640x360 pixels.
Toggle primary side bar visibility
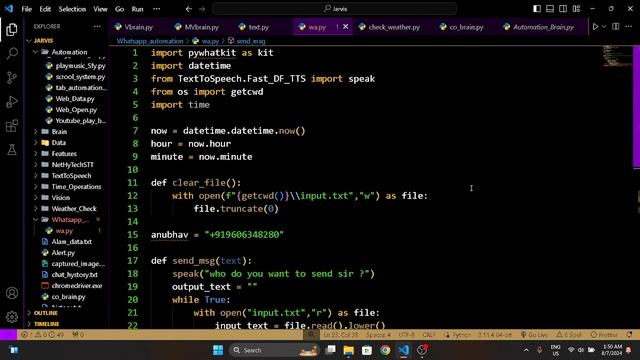click(x=537, y=9)
